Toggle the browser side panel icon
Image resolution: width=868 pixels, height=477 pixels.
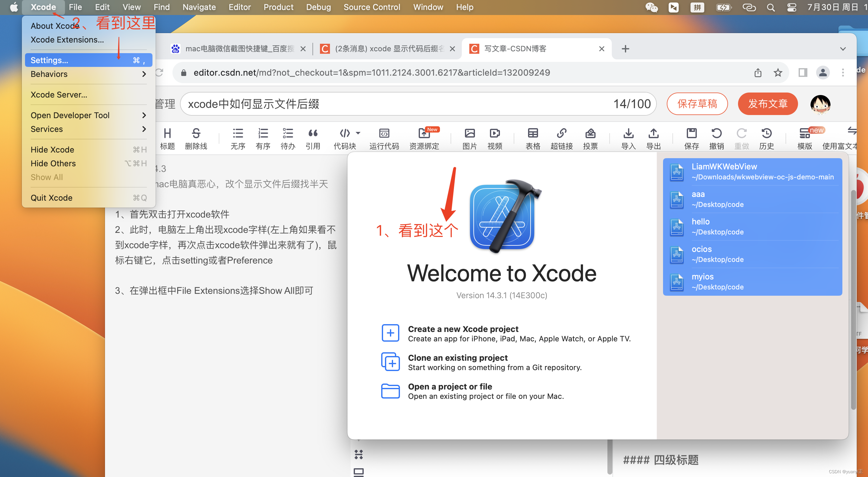pyautogui.click(x=803, y=73)
